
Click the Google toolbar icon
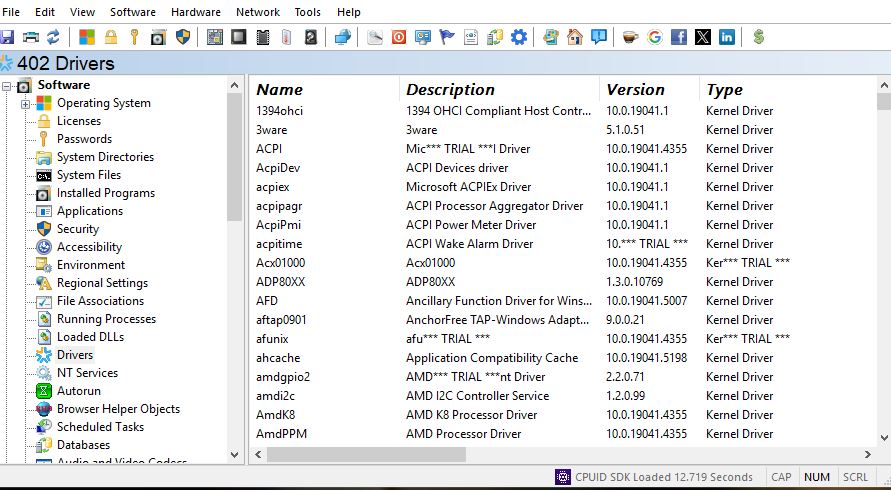pyautogui.click(x=655, y=38)
